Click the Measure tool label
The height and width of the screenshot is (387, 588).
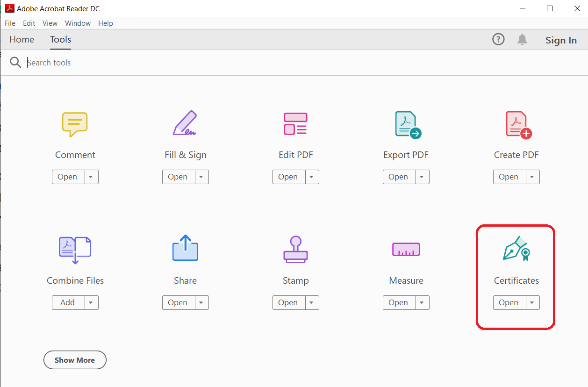[x=406, y=280]
